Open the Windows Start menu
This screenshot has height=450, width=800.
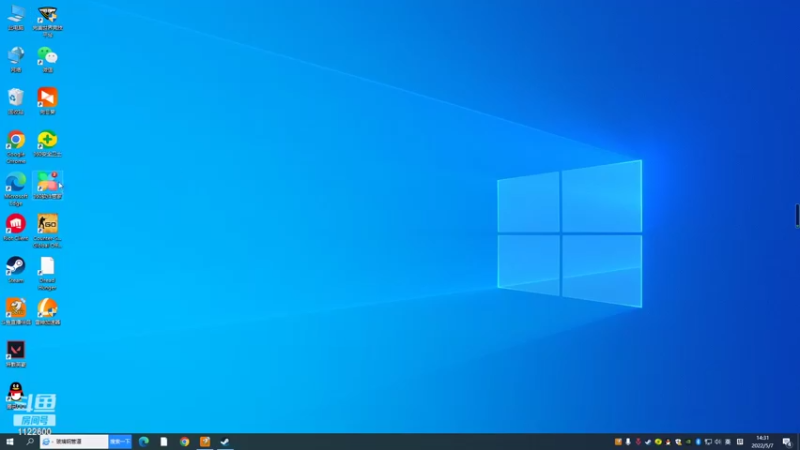tap(10, 442)
